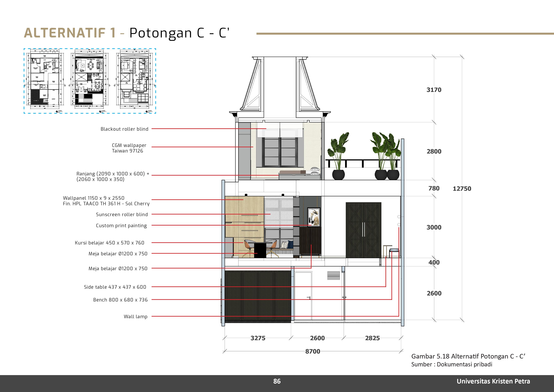
Task: Click the 'Wall lamp' label
Action: coord(135,317)
